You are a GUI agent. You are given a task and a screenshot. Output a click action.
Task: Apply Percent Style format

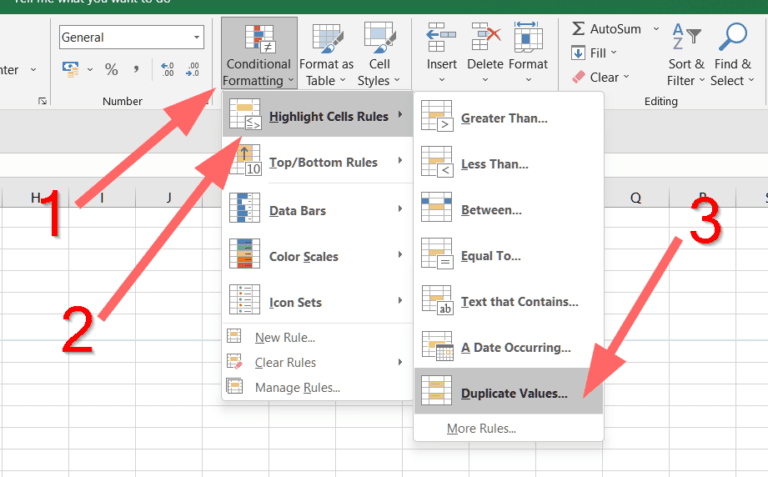pos(111,70)
